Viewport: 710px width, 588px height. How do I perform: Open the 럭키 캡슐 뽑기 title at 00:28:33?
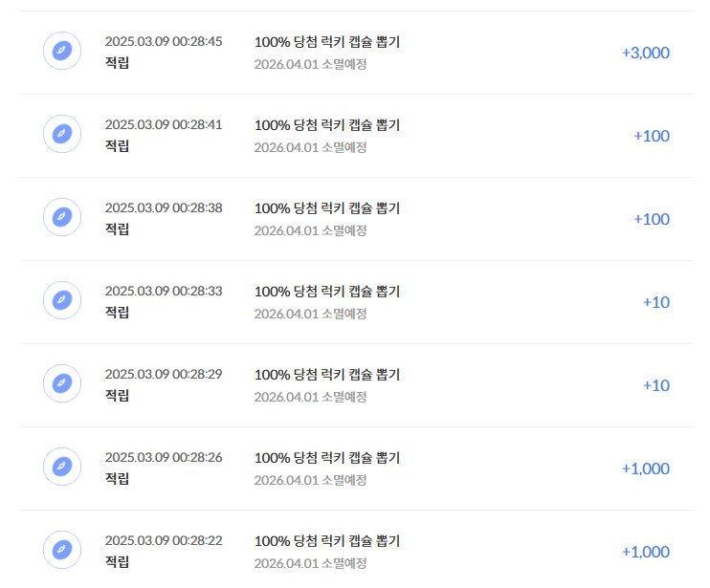pyautogui.click(x=327, y=292)
